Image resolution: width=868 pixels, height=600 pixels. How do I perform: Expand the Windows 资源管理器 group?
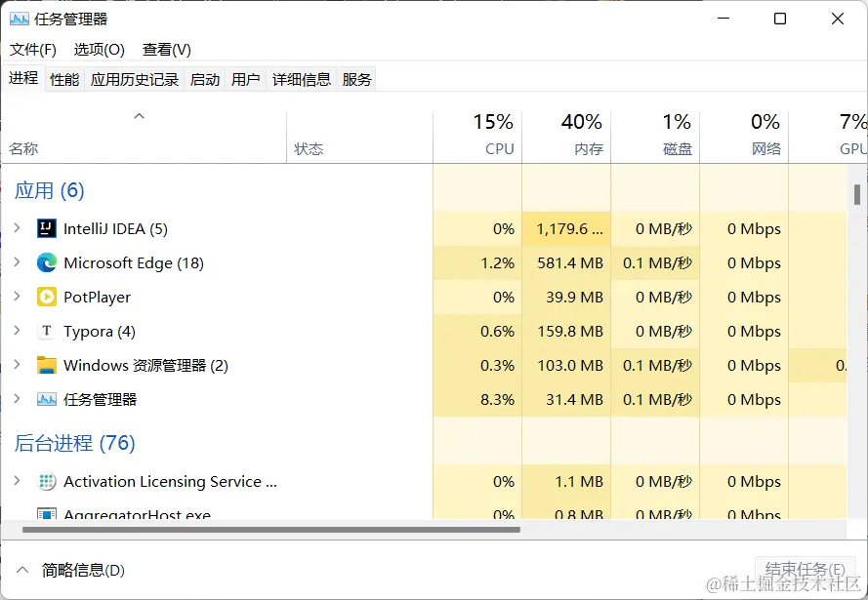(18, 365)
